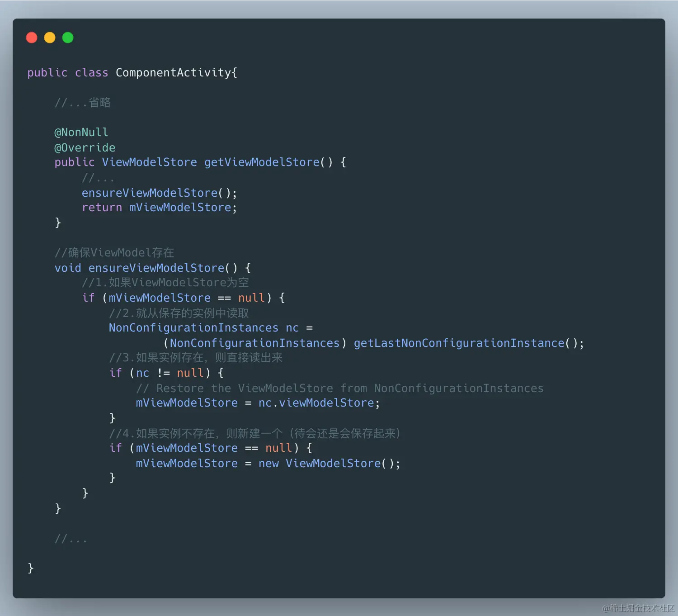The image size is (678, 616).
Task: Click 'NonConfigurationInstances nc =' line
Action: click(211, 328)
